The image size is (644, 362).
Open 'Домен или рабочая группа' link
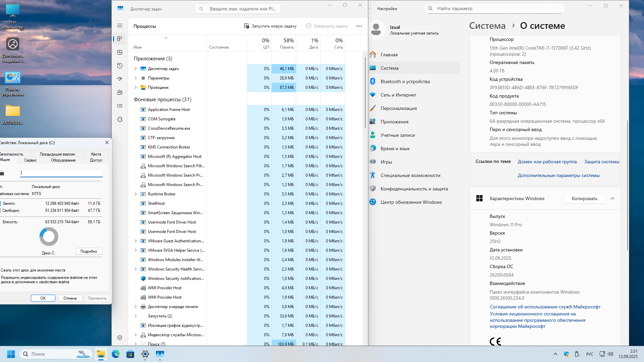click(x=547, y=162)
